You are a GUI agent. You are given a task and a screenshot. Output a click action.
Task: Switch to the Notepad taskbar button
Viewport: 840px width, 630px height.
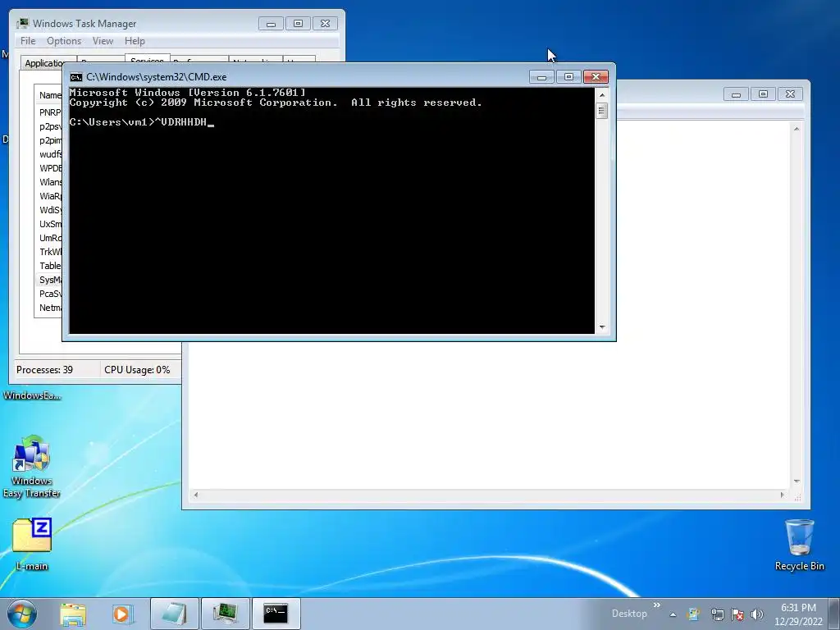point(175,614)
